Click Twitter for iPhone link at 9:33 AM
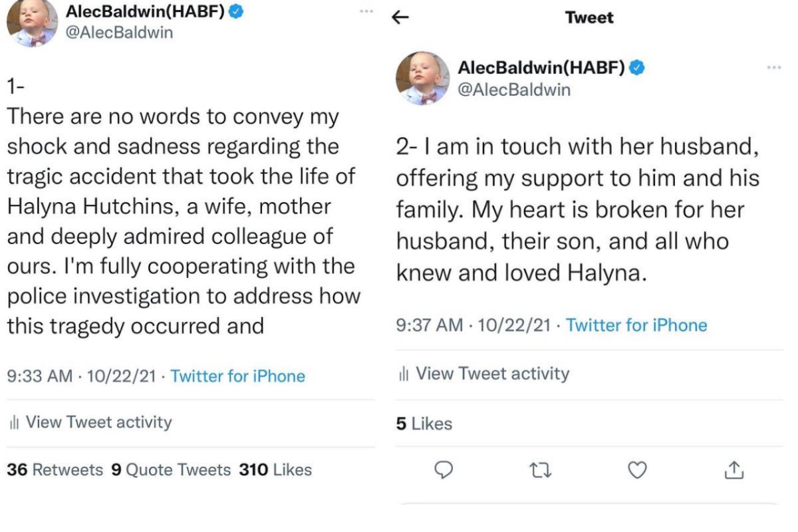The width and height of the screenshot is (798, 532). point(237,376)
